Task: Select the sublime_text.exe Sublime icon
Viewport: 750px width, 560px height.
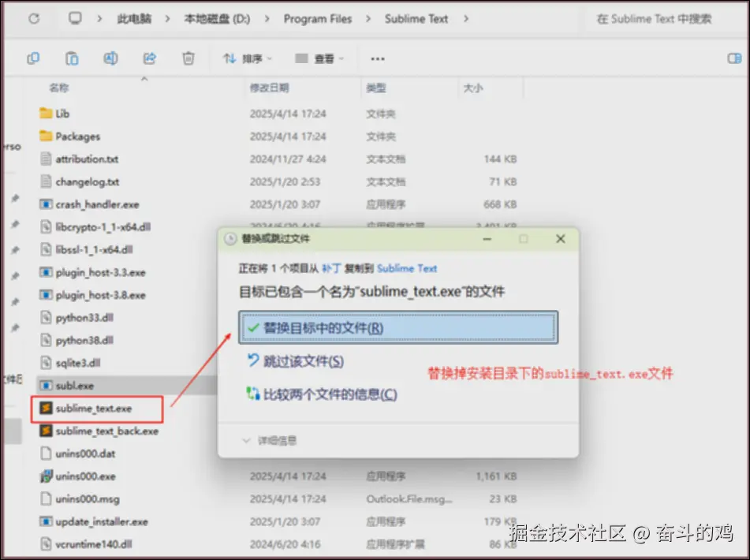Action: [x=46, y=408]
